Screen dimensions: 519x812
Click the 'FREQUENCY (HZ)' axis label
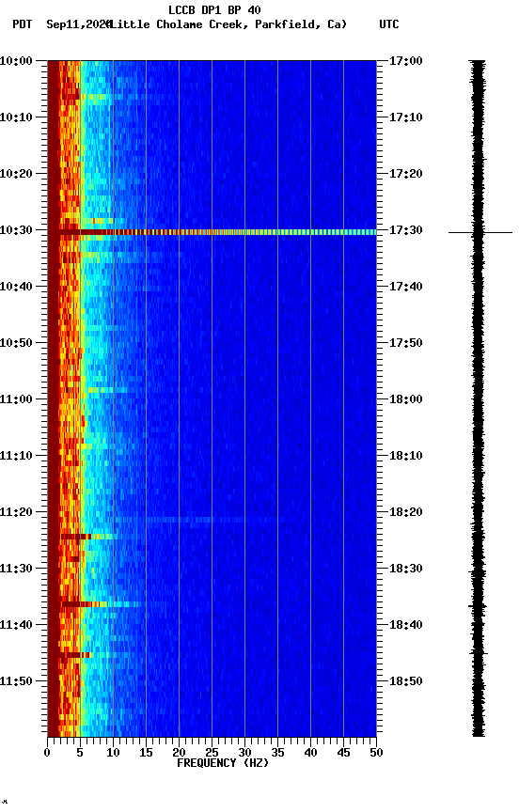tap(223, 763)
